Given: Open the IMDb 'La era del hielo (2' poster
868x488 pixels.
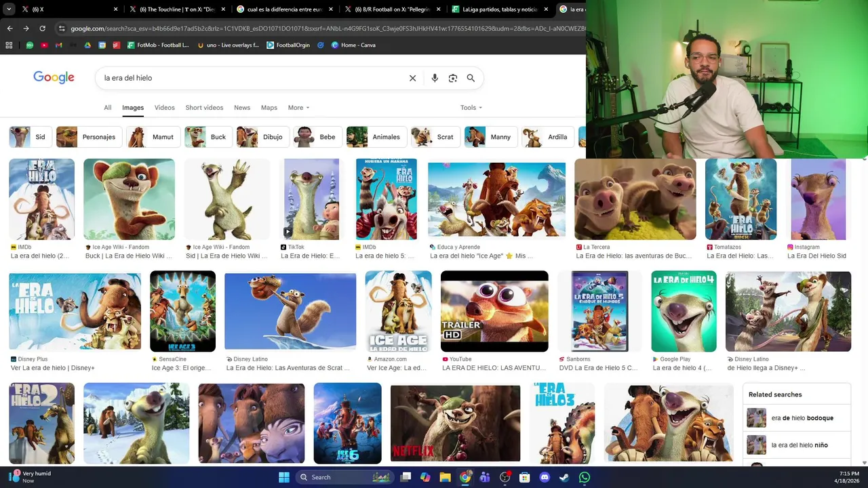Looking at the screenshot, I should [41, 199].
